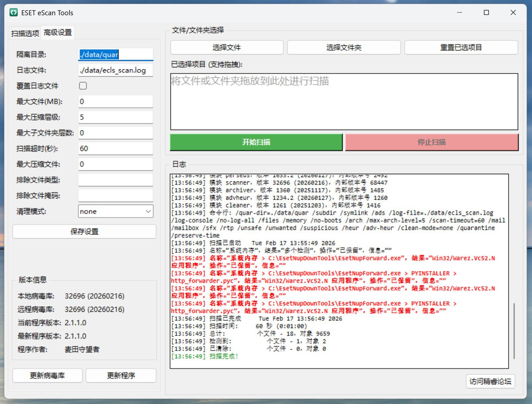Click 选择文件 to pick a file
Viewport: 532px width, 404px height.
(227, 47)
